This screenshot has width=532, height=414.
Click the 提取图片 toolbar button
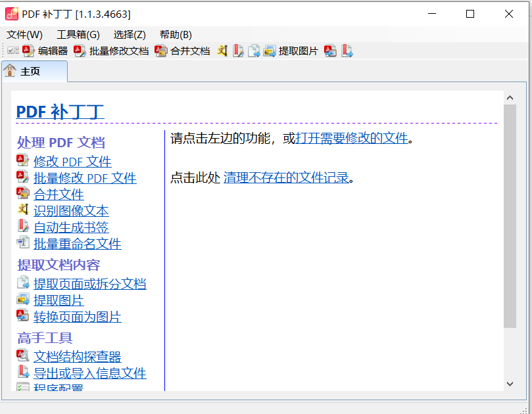[x=291, y=51]
